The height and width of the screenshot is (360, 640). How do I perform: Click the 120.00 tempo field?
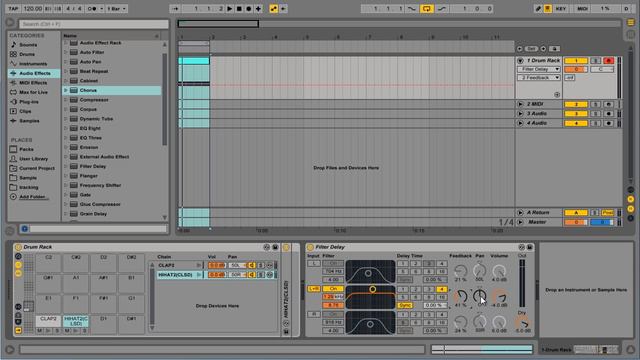(33, 9)
